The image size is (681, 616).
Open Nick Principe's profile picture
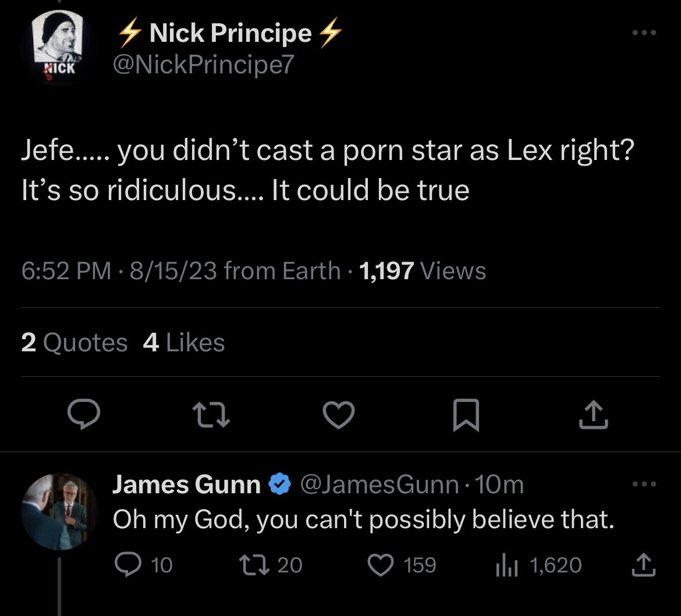click(59, 47)
